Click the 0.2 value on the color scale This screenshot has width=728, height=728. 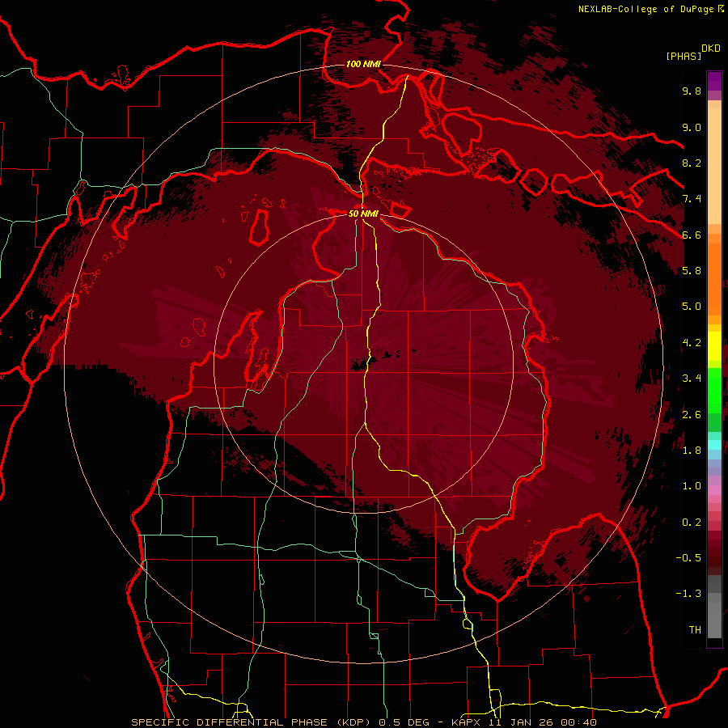[692, 523]
